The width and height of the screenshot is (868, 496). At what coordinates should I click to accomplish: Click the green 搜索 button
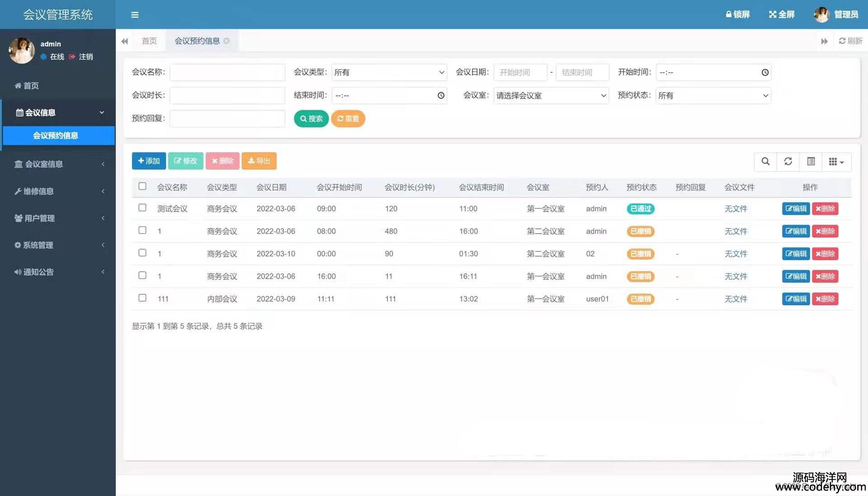pos(311,118)
